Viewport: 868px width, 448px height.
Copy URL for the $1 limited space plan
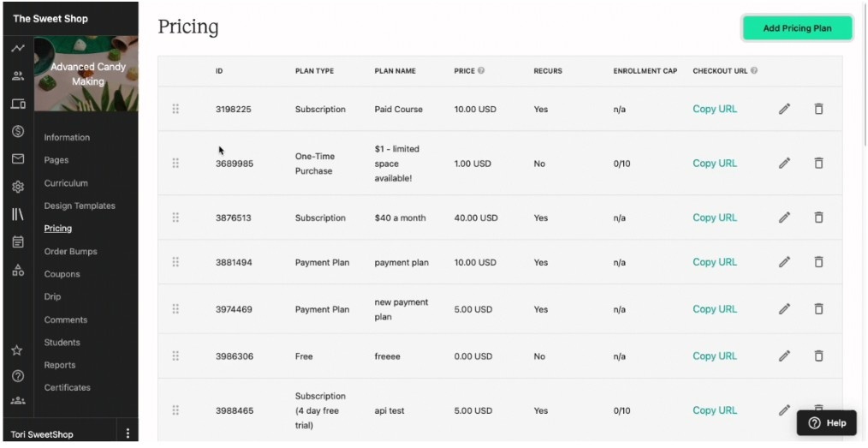coord(715,164)
